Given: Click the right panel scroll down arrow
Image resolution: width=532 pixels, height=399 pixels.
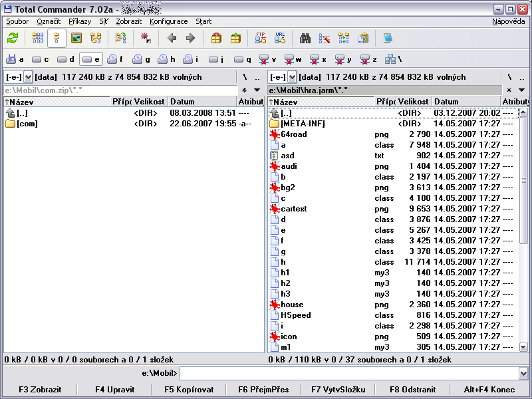Looking at the screenshot, I should [523, 347].
